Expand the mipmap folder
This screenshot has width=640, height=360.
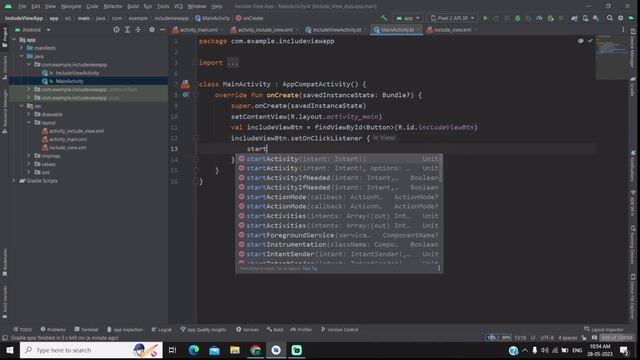point(29,156)
